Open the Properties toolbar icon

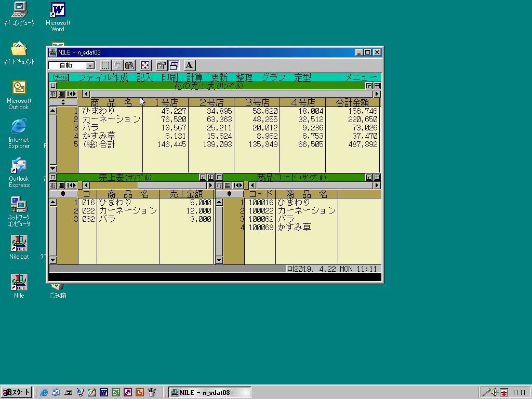point(161,65)
